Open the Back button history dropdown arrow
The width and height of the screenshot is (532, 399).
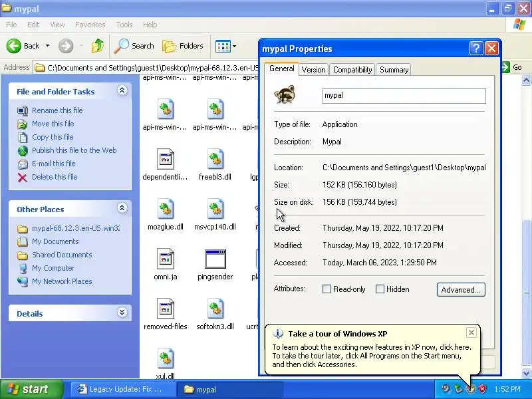[x=47, y=46]
